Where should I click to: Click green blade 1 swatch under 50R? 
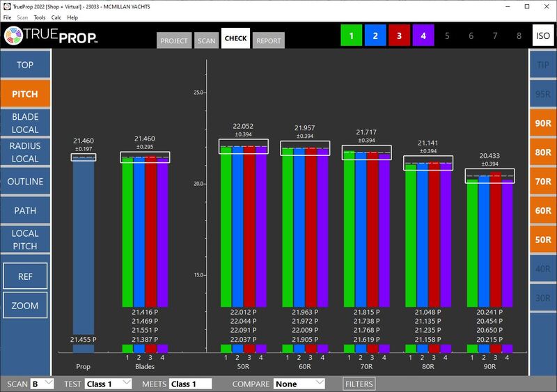pos(226,348)
